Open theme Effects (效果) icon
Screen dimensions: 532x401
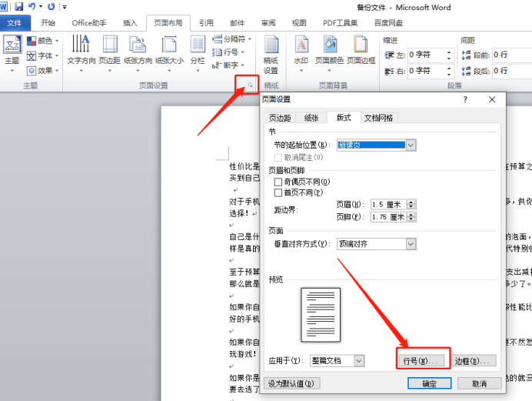coord(32,71)
